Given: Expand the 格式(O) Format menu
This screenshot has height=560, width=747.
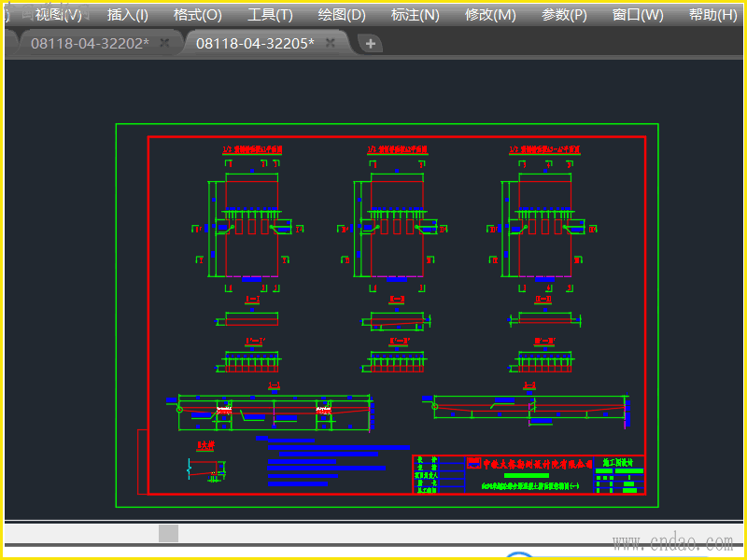Looking at the screenshot, I should (x=198, y=15).
